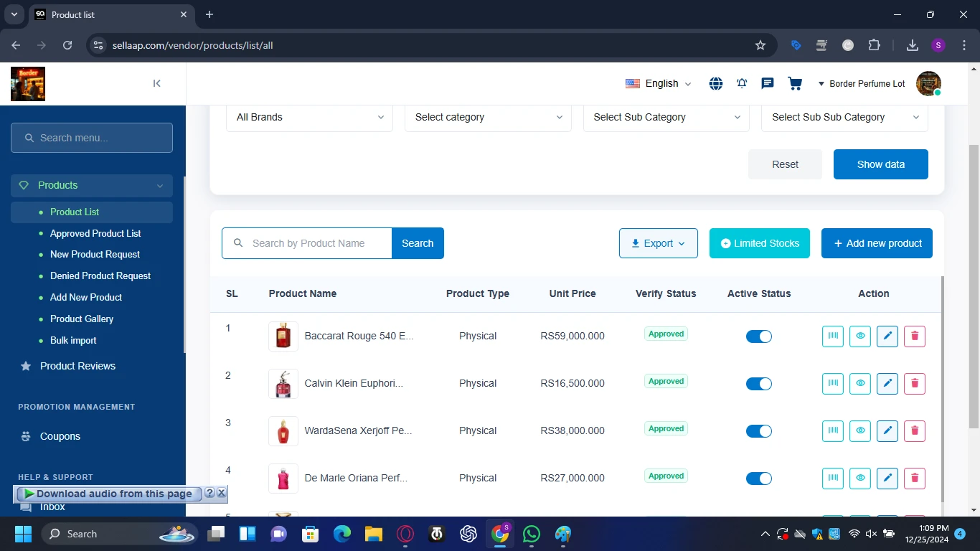The width and height of the screenshot is (980, 551).
Task: Open the messages chat icon in header
Action: tap(768, 83)
